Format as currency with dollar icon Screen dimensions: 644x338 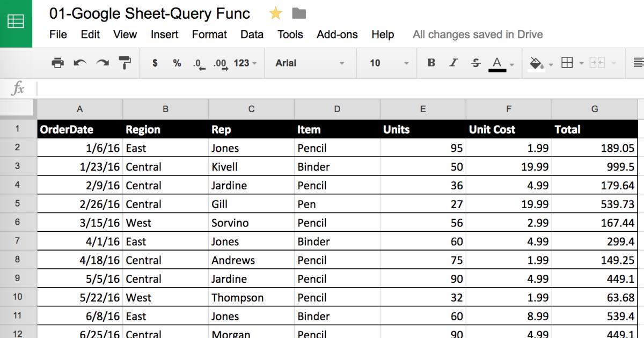coord(155,63)
